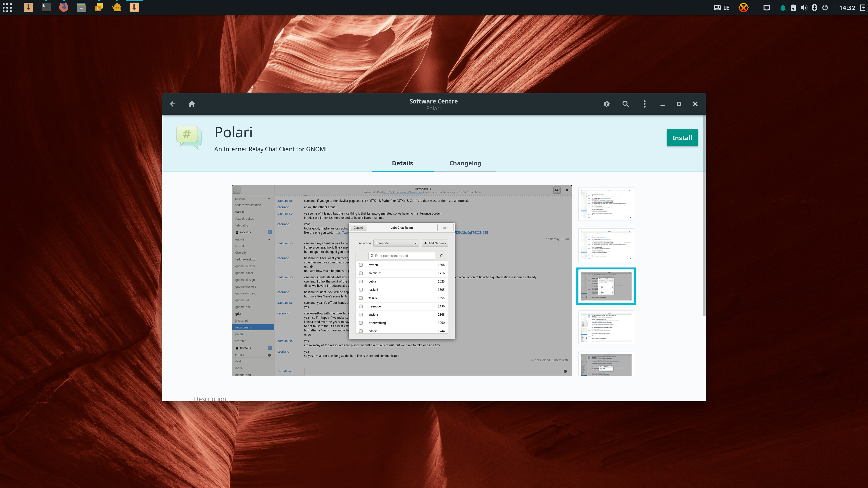The image size is (868, 488).
Task: Switch to the Changelog tab
Action: click(x=465, y=163)
